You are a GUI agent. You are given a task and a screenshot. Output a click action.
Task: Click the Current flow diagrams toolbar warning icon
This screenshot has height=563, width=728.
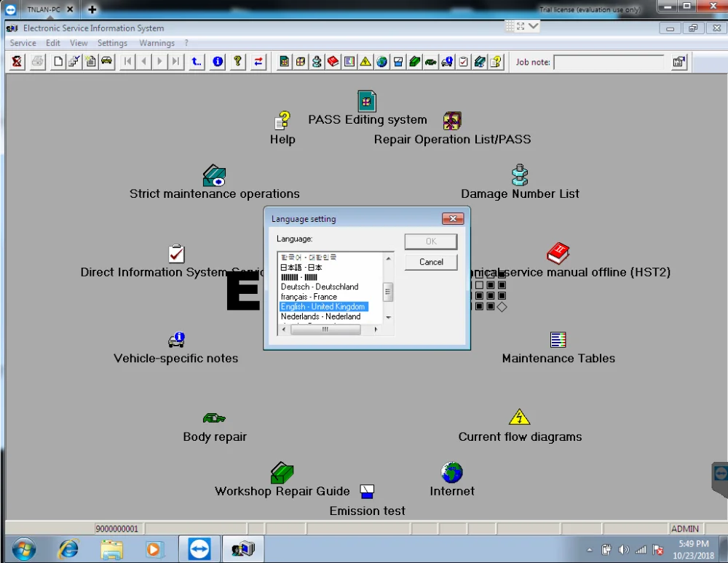pos(365,62)
